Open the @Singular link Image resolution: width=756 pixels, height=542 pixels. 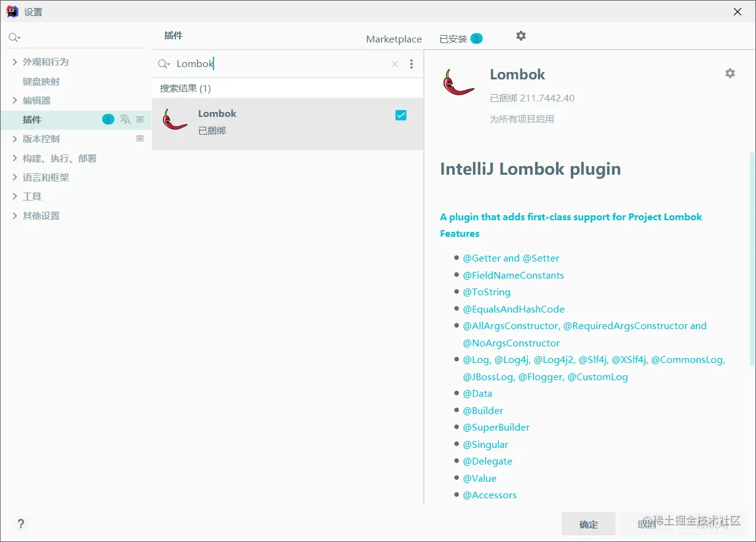[x=485, y=444]
